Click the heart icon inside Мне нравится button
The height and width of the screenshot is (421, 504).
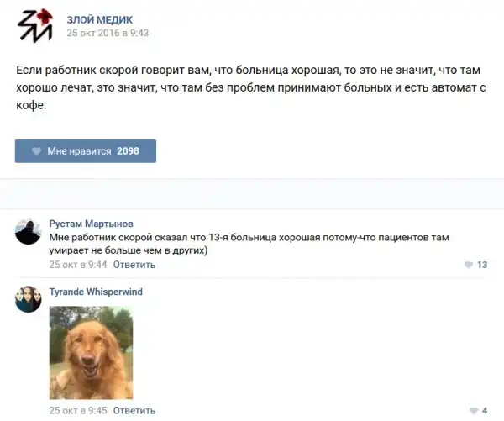point(37,151)
